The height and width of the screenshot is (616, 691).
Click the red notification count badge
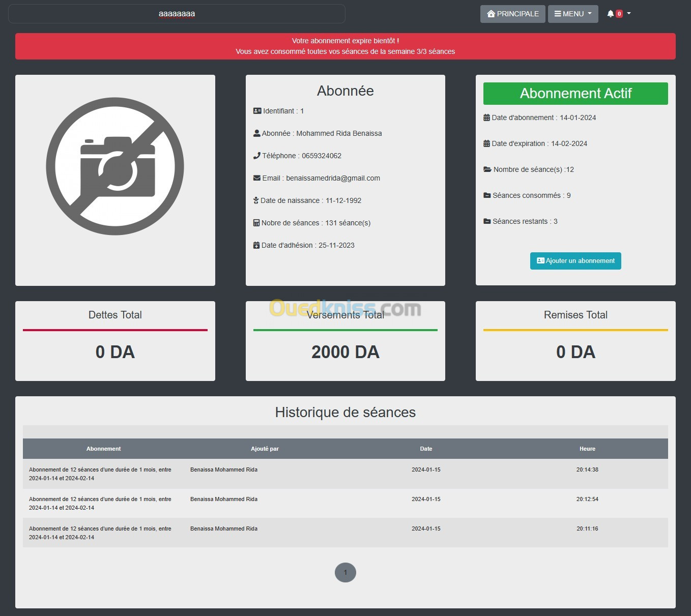619,14
